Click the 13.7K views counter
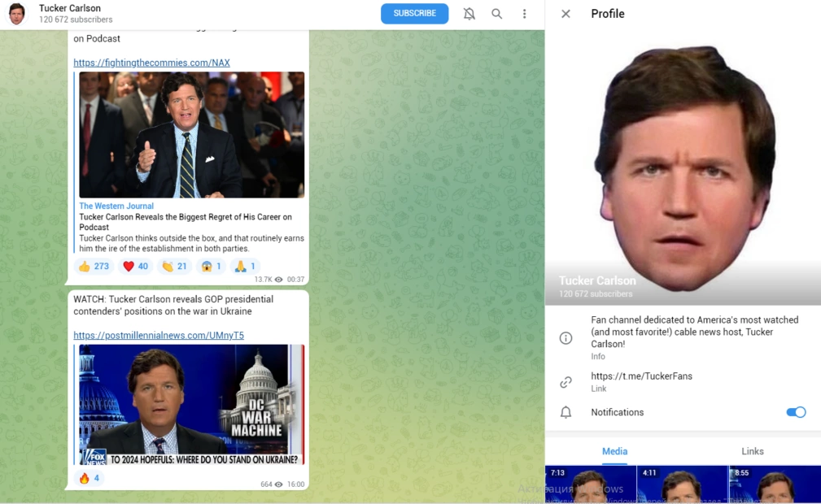Image resolution: width=821 pixels, height=504 pixels. point(268,280)
